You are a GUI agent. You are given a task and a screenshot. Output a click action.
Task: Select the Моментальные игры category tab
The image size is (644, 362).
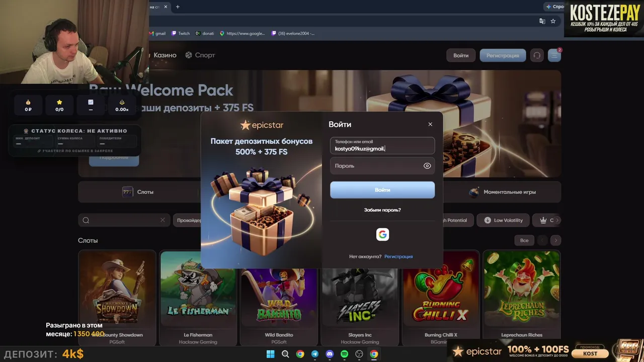coord(503,192)
